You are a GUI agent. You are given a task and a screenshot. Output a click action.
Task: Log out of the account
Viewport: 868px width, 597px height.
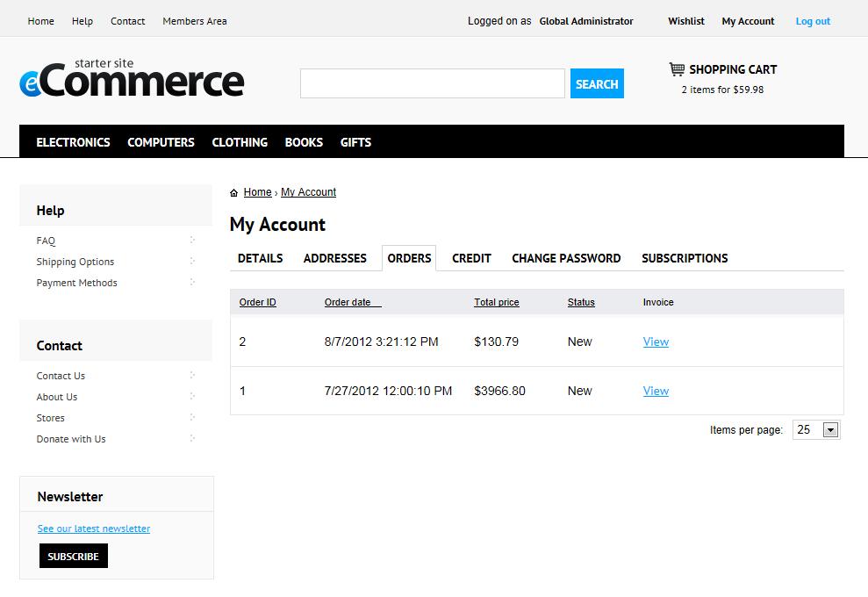pos(813,21)
